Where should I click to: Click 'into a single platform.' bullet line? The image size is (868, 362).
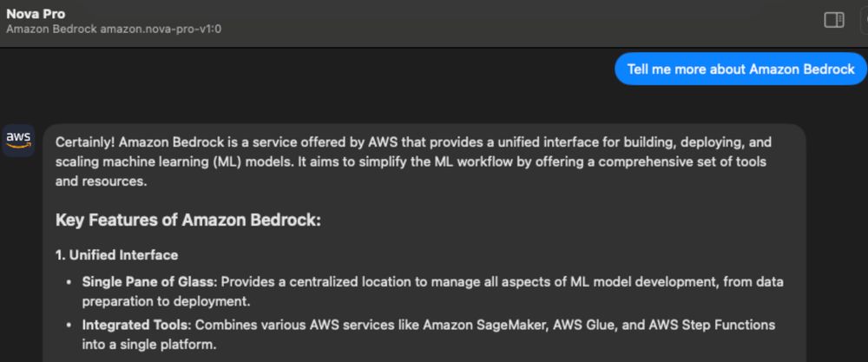149,345
